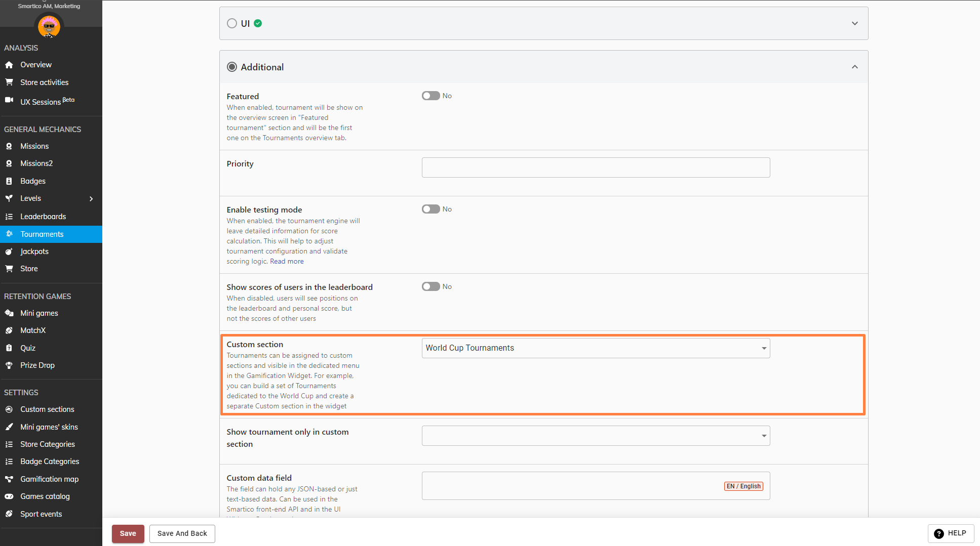Open the Read more link
Image resolution: width=980 pixels, height=546 pixels.
(x=287, y=262)
